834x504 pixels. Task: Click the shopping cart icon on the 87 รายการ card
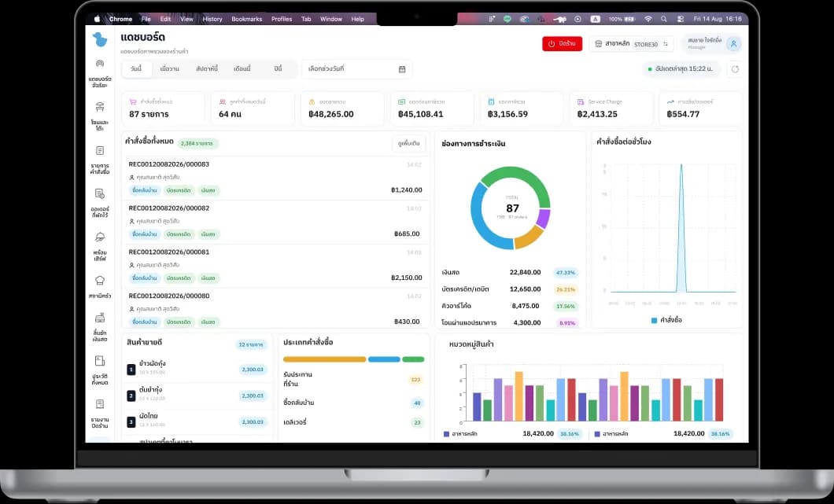133,101
